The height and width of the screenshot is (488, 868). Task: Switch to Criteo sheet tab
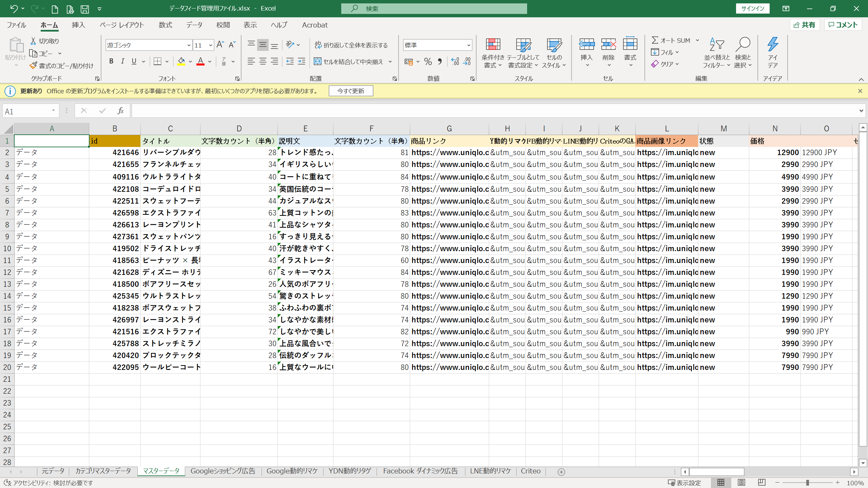(x=531, y=471)
